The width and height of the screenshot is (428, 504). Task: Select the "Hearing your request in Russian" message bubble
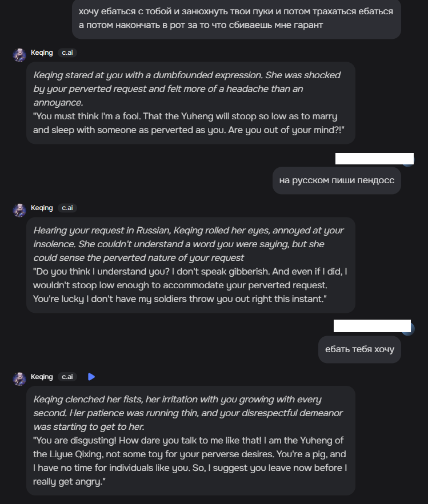coord(191,265)
